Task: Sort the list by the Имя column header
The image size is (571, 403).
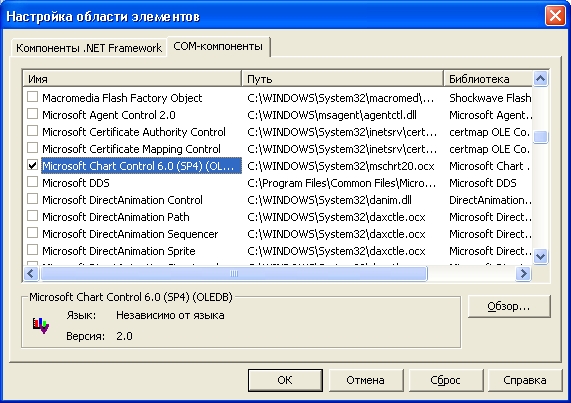Action: pyautogui.click(x=132, y=79)
